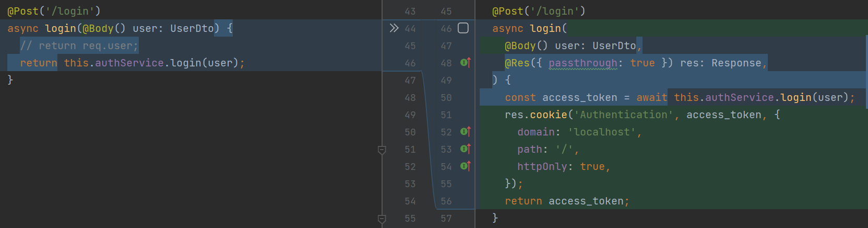Click the 'passthrough' underlined property
Image resolution: width=868 pixels, height=228 pixels.
(x=583, y=63)
